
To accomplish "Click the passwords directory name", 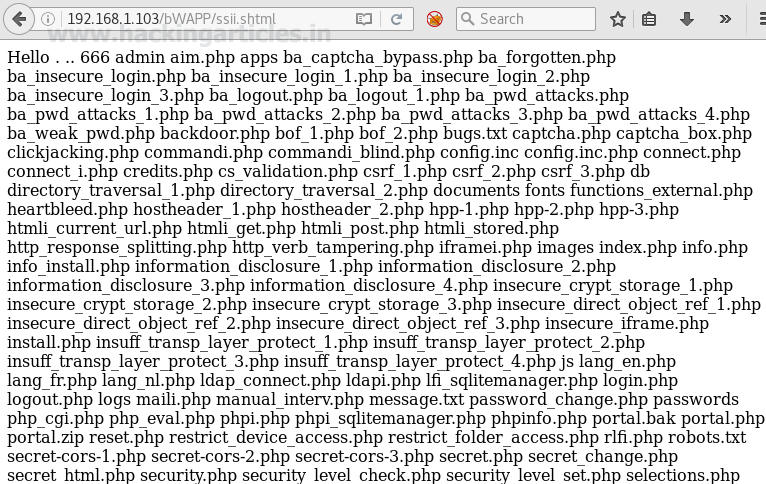I will point(696,400).
